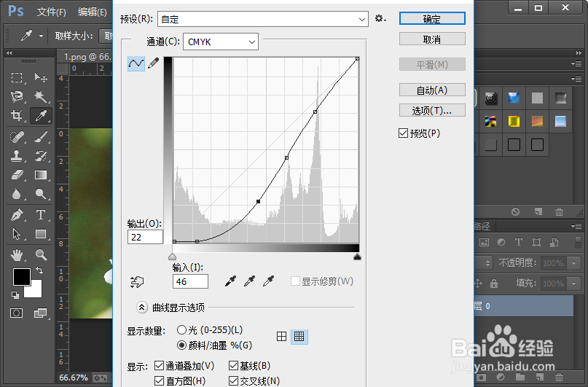Switch to detailed ten-percent grid
Screen dimensions: 588x387
click(299, 337)
